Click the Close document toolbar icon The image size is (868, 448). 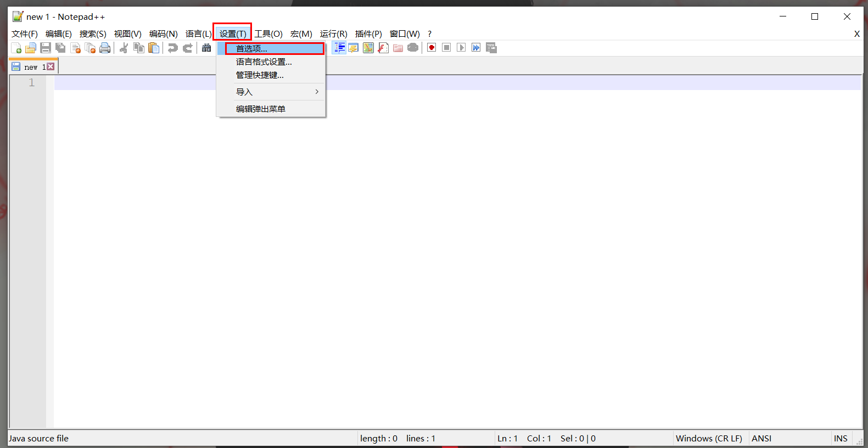(x=76, y=48)
